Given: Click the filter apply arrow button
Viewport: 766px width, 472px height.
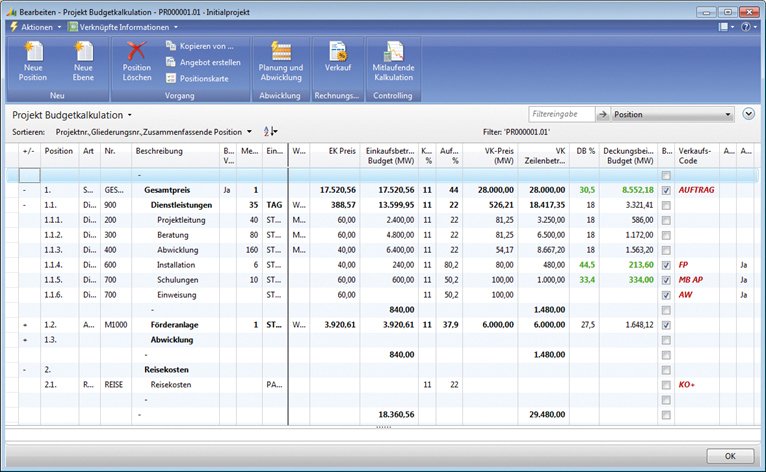Looking at the screenshot, I should click(603, 114).
